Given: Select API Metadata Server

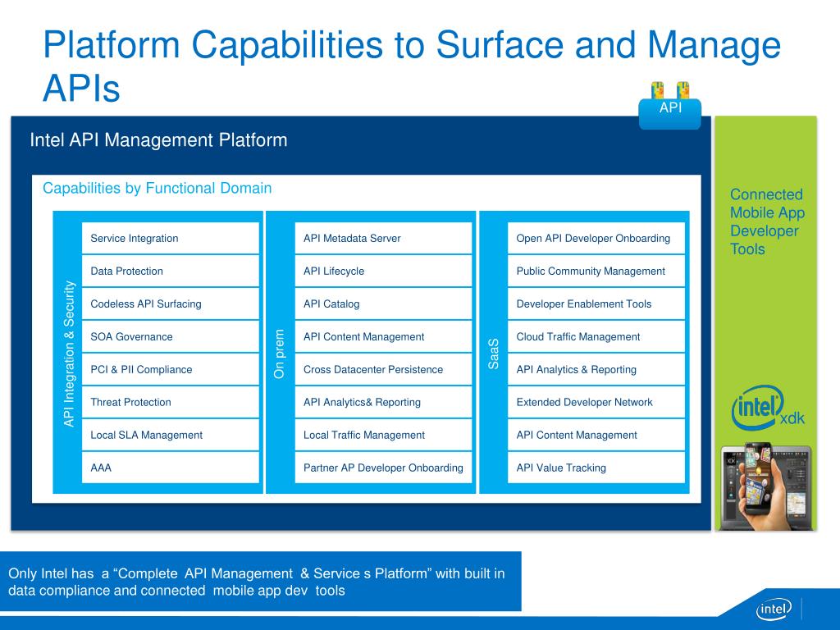Looking at the screenshot, I should pos(383,239).
